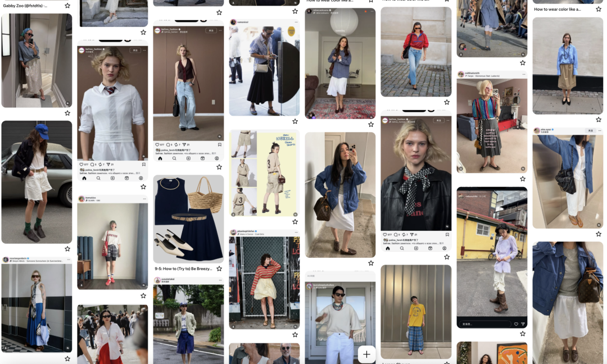607x364 pixels.
Task: Star the polka dot scarf leather jacket pin
Action: pyautogui.click(x=447, y=257)
